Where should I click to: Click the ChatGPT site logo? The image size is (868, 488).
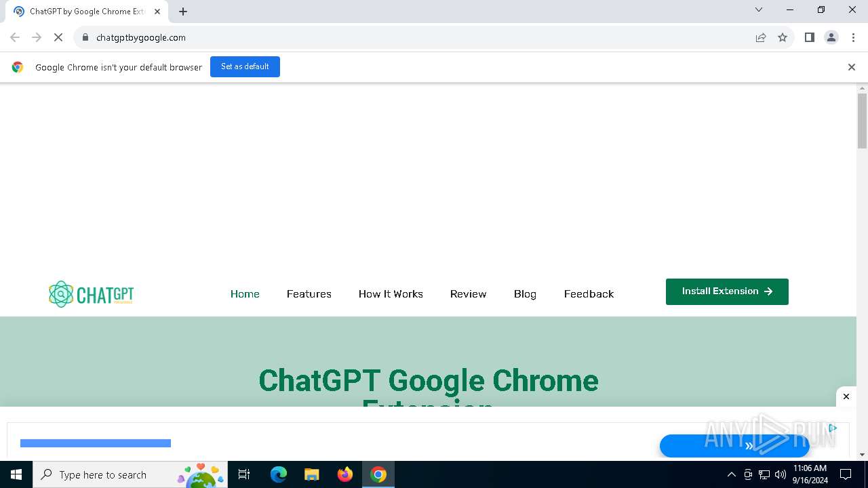click(x=91, y=294)
